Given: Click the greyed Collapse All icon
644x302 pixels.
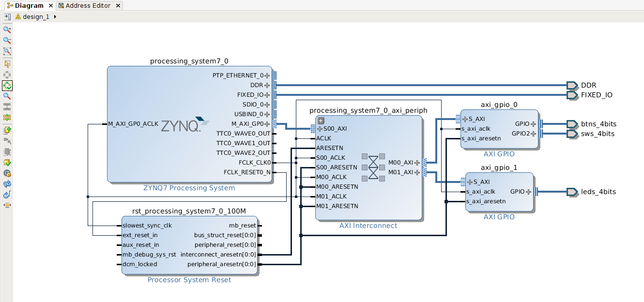Looking at the screenshot, I should (x=7, y=107).
